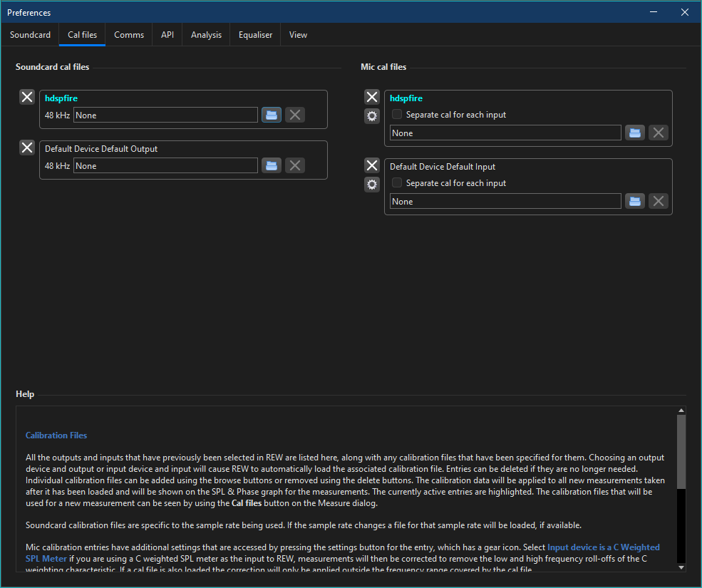Browse for Default Device Default Input cal file
Image resolution: width=702 pixels, height=588 pixels.
click(634, 201)
